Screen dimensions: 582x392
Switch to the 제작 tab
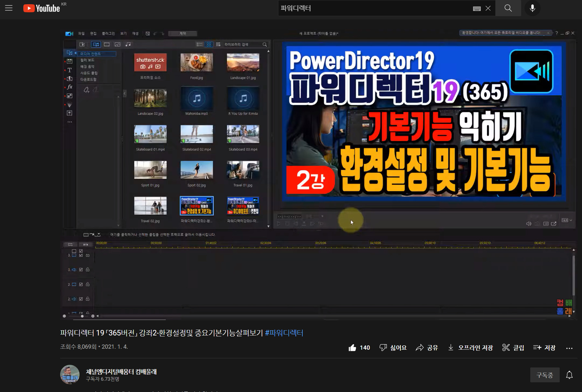182,33
